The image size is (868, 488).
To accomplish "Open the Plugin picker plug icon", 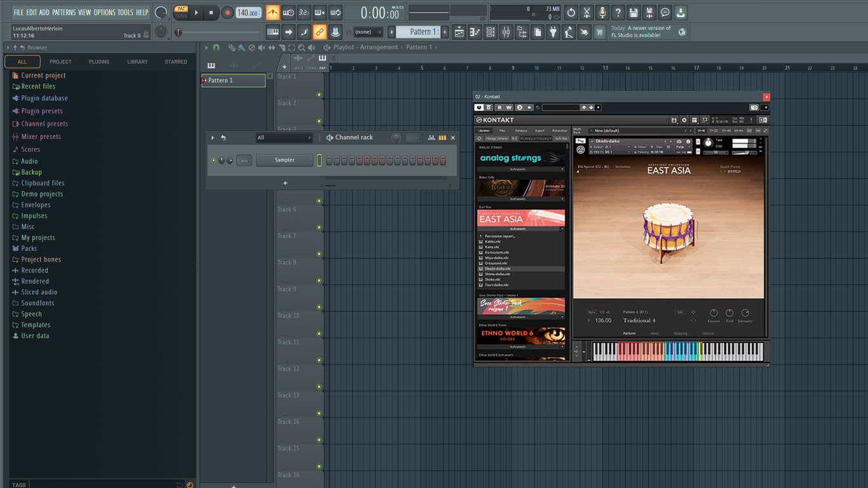I will tap(553, 32).
